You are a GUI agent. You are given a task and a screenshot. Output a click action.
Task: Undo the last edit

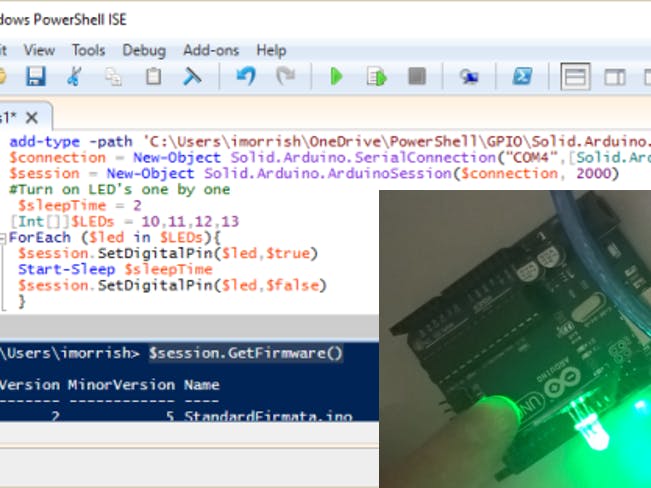pyautogui.click(x=246, y=76)
